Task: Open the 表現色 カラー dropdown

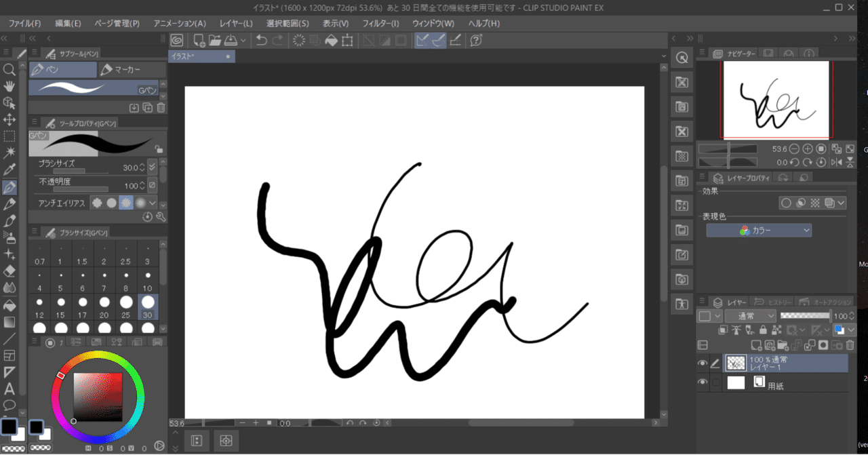Action: [x=759, y=231]
